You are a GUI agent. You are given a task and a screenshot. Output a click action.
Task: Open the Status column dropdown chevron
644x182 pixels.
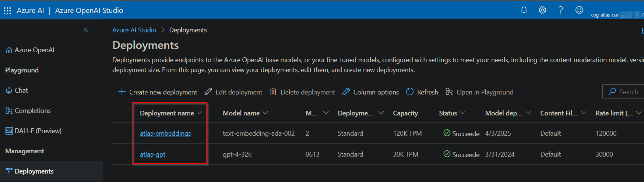coord(462,113)
